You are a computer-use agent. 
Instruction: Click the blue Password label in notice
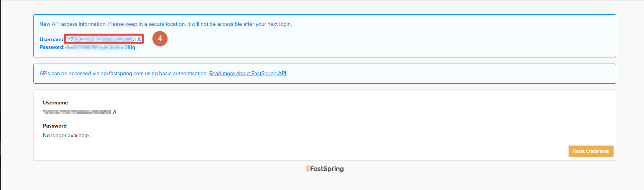tap(52, 47)
